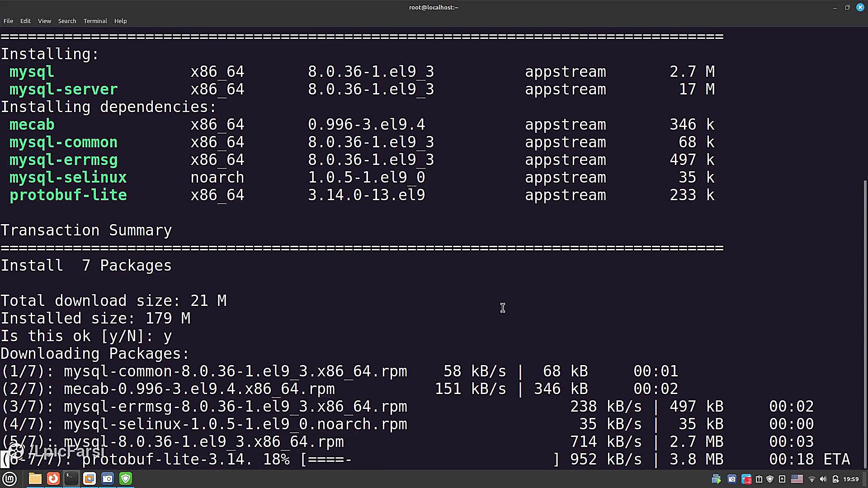This screenshot has width=868, height=488.
Task: Click the mysql-selinux package name in list
Action: (x=68, y=178)
